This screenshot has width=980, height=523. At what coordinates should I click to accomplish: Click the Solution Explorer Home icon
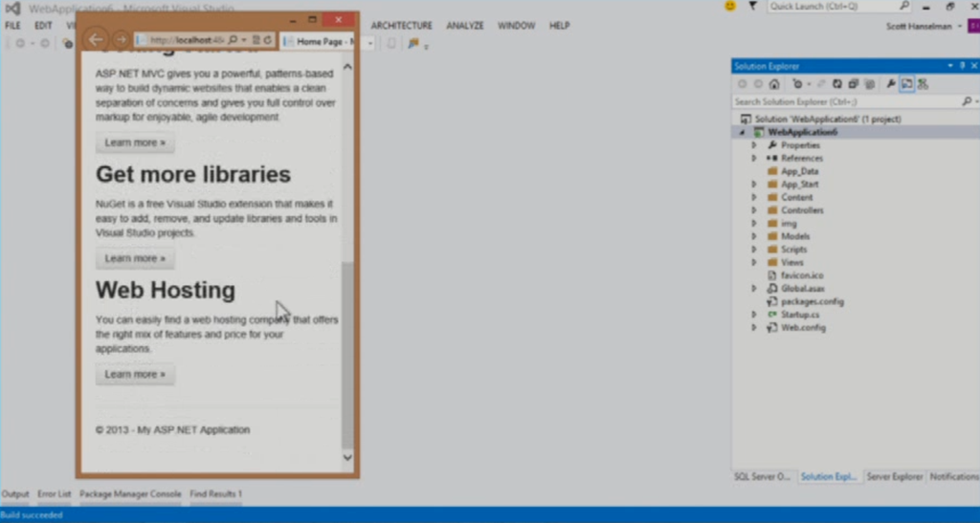coord(774,84)
